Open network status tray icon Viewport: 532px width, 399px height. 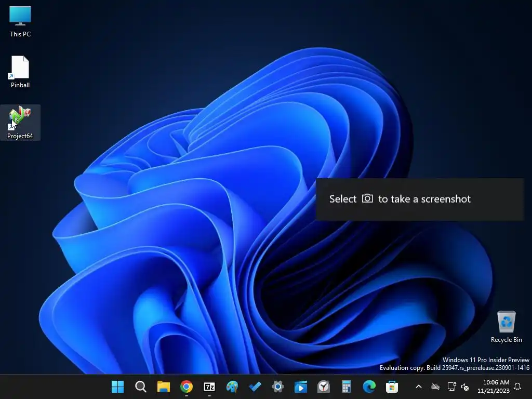(451, 387)
